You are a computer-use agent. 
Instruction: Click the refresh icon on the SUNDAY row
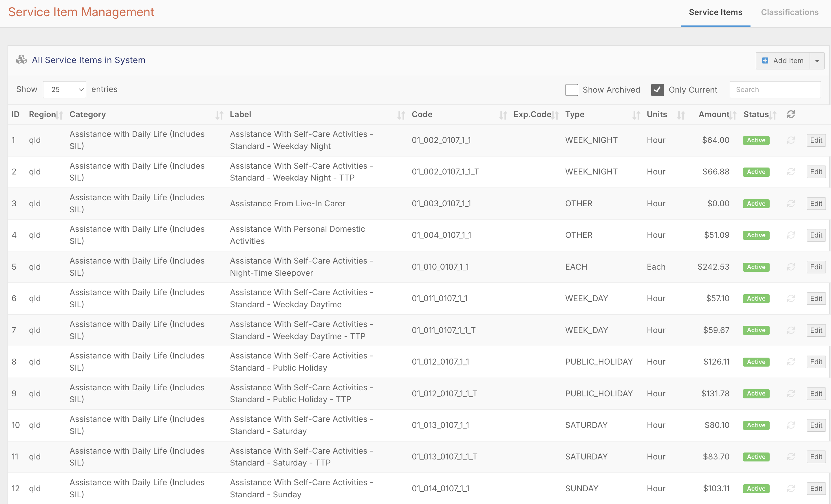791,488
